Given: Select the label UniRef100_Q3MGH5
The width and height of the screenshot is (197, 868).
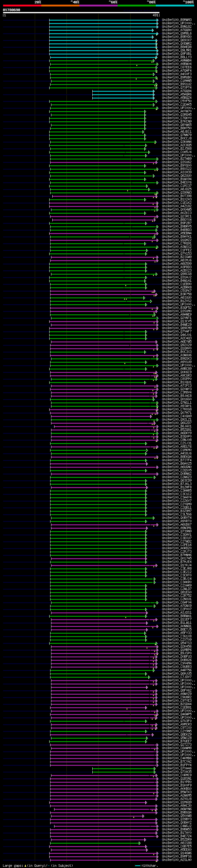Looking at the screenshot, I should pyautogui.click(x=176, y=115).
